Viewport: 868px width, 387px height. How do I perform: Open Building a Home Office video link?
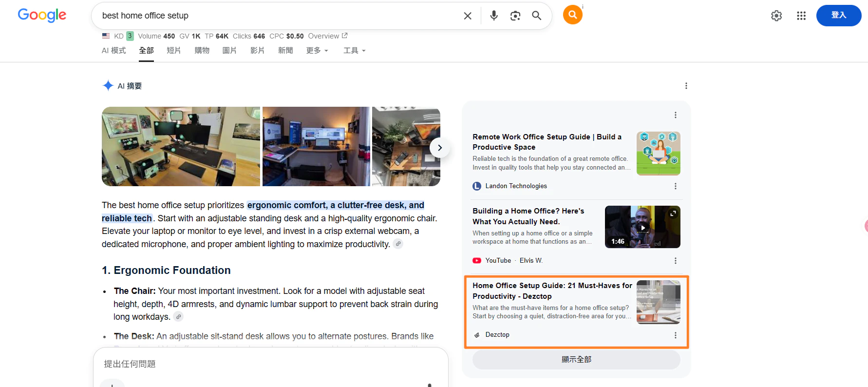tap(528, 216)
